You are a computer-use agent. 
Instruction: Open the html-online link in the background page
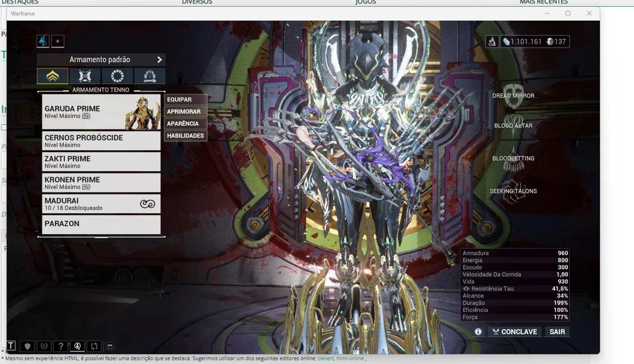point(350,358)
